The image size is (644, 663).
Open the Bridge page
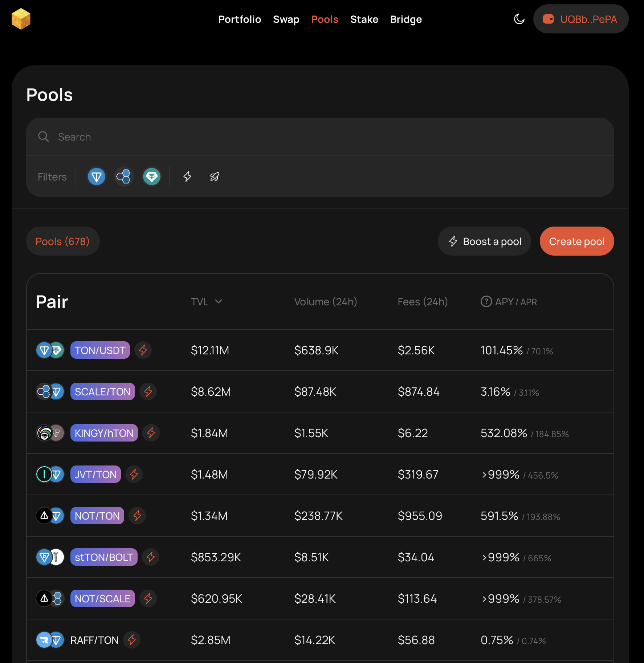pyautogui.click(x=406, y=19)
